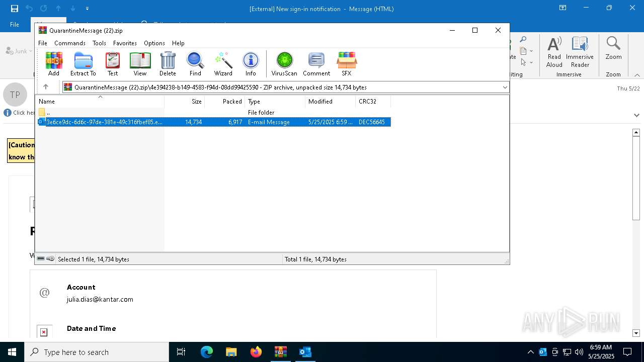Image resolution: width=644 pixels, height=362 pixels.
Task: Sort by CRC32 column header
Action: [373, 101]
